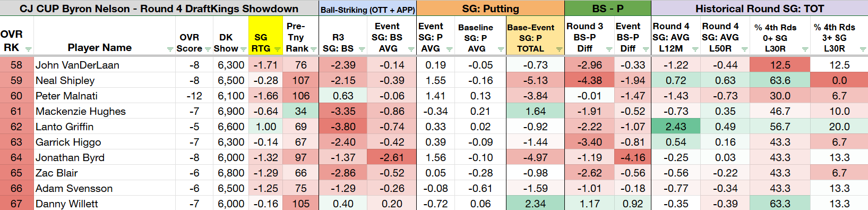
Task: Click Jonathan Byrd's -4.16 red cell
Action: pyautogui.click(x=632, y=157)
